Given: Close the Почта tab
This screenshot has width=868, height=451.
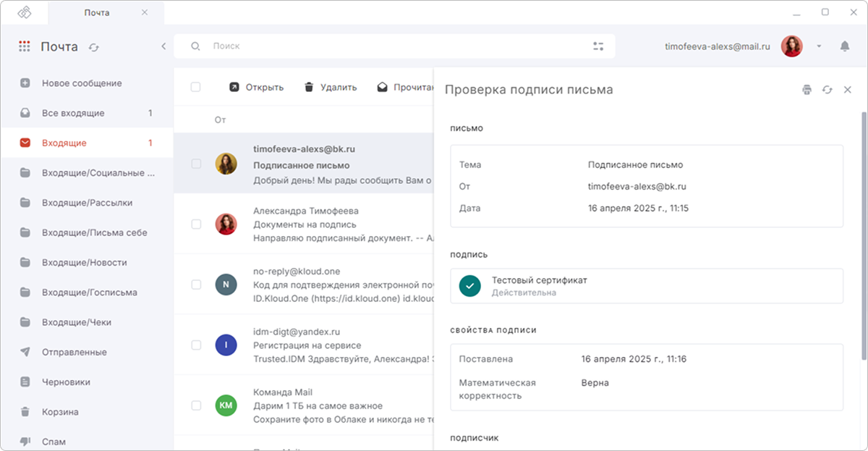Looking at the screenshot, I should tap(145, 12).
